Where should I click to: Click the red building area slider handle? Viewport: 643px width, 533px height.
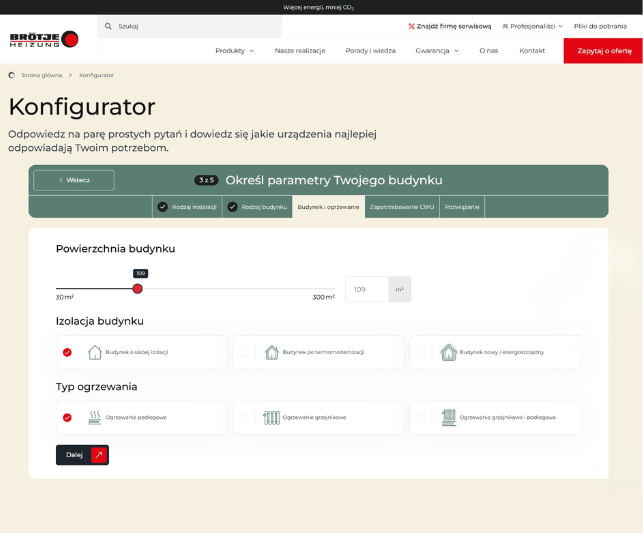[138, 289]
